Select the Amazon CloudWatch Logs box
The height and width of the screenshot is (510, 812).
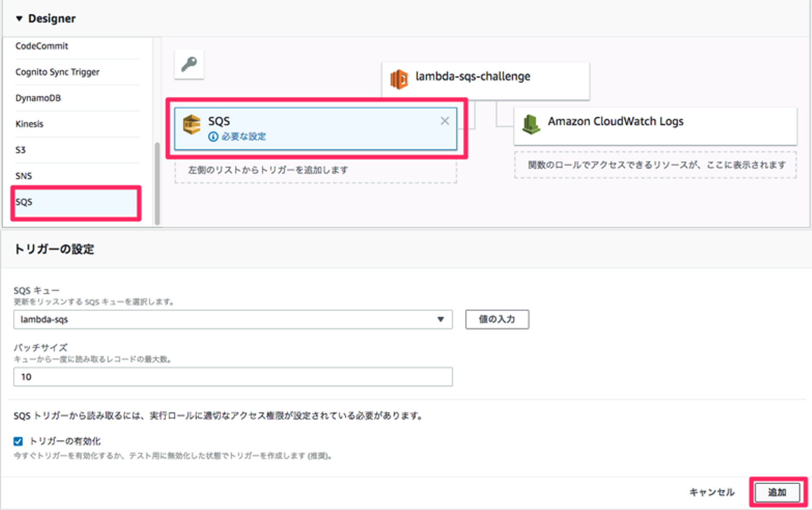[x=655, y=125]
